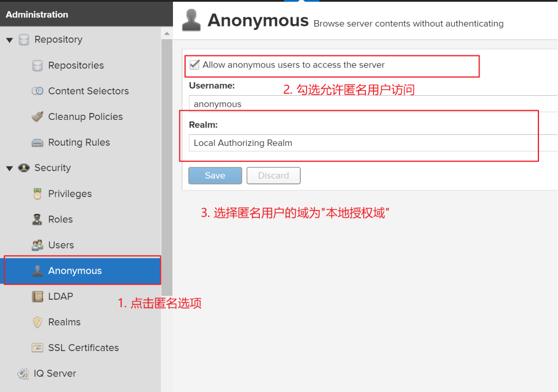Click the Security hat icon
The height and width of the screenshot is (392, 558).
24,168
